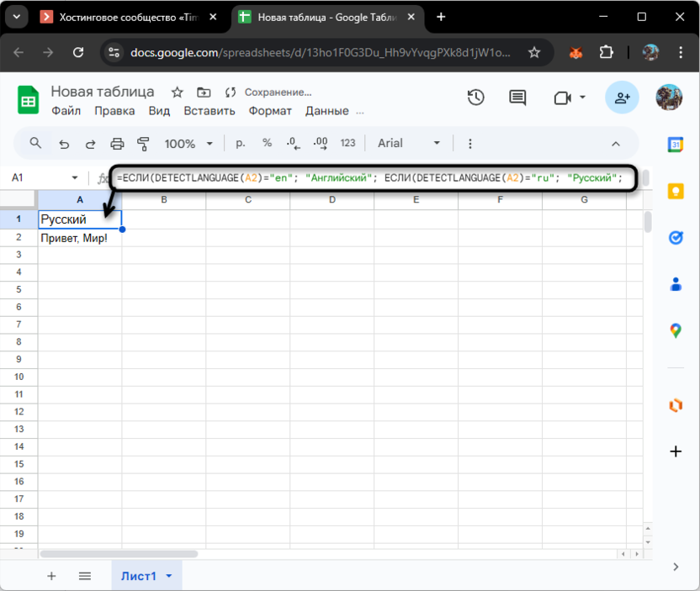
Task: Redo the last action
Action: tap(91, 144)
